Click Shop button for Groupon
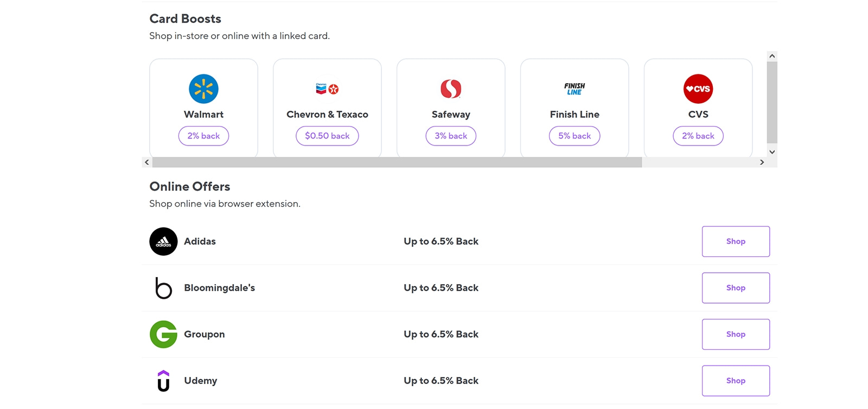This screenshot has width=868, height=409. [x=736, y=334]
